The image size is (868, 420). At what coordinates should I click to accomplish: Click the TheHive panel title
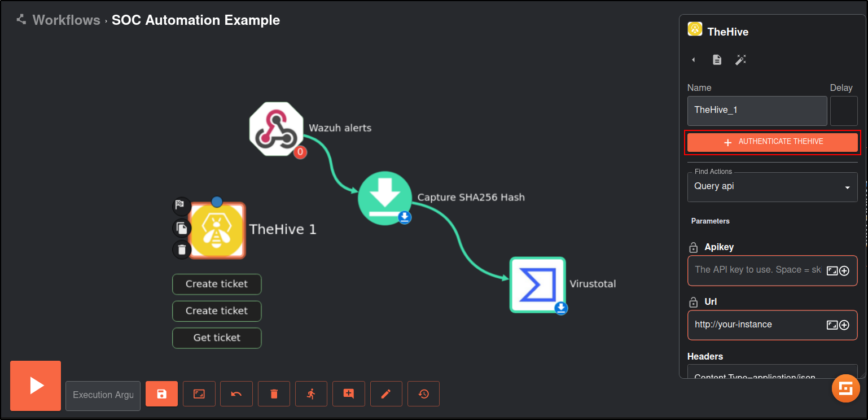tap(728, 32)
